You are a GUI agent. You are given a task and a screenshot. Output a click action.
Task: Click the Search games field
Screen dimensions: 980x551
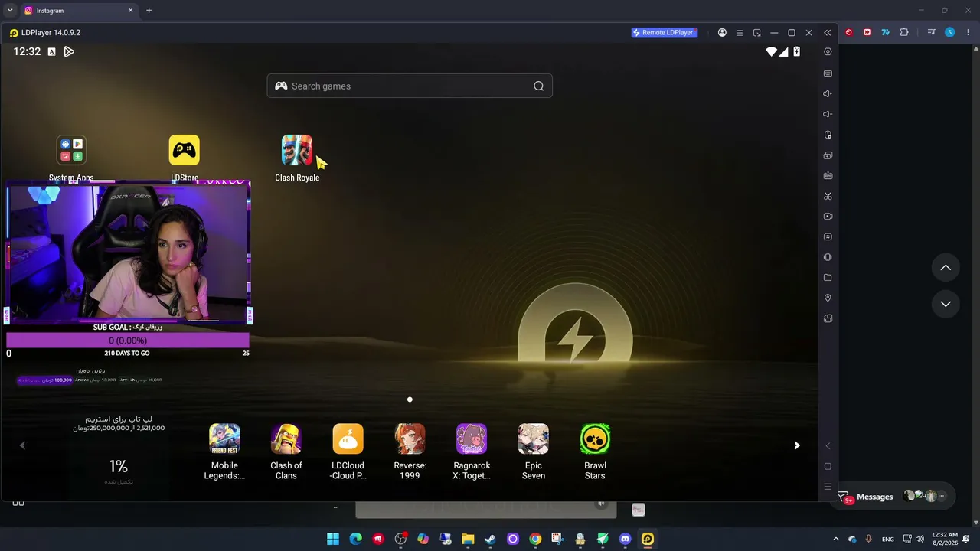(410, 86)
